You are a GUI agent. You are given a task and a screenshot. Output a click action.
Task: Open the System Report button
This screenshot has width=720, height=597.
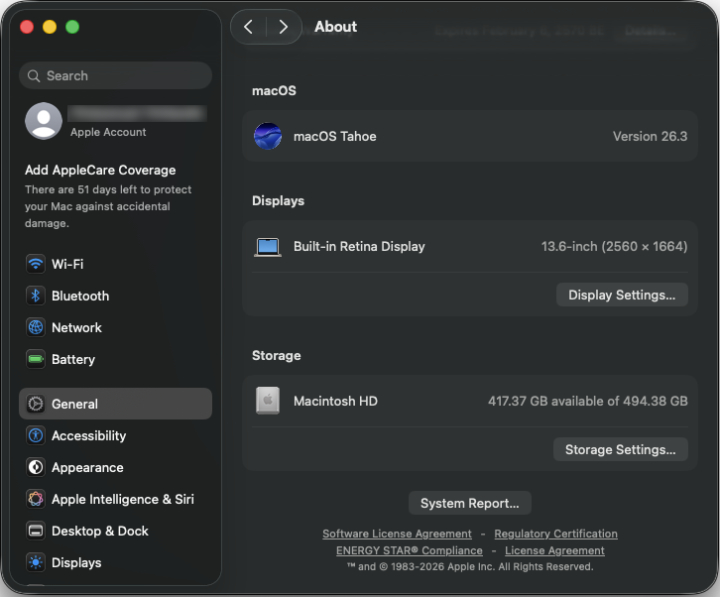[x=469, y=503]
